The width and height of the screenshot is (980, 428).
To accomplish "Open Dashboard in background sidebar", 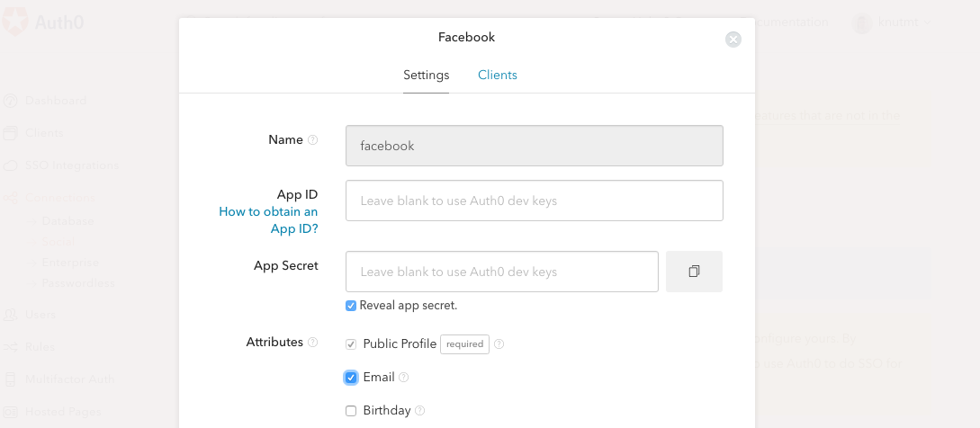I will tap(56, 101).
